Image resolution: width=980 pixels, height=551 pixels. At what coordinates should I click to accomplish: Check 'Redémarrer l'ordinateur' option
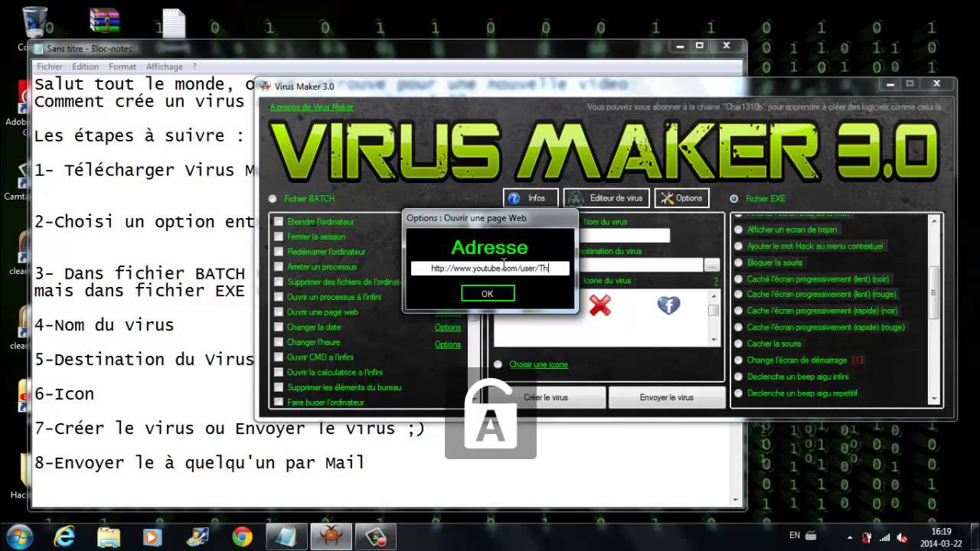click(x=279, y=252)
